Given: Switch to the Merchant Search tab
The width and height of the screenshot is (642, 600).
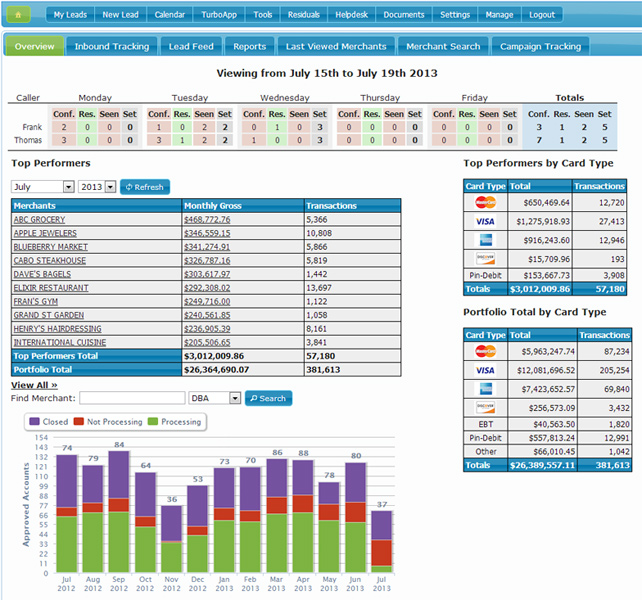Looking at the screenshot, I should click(x=443, y=46).
